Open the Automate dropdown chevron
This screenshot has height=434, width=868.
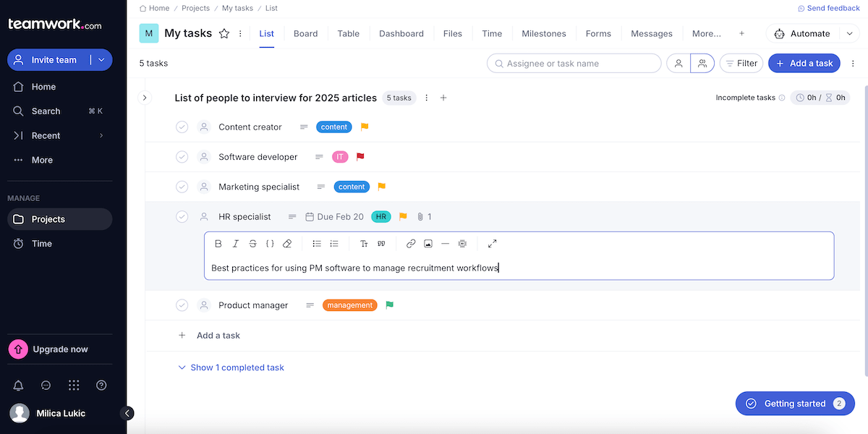coord(849,33)
